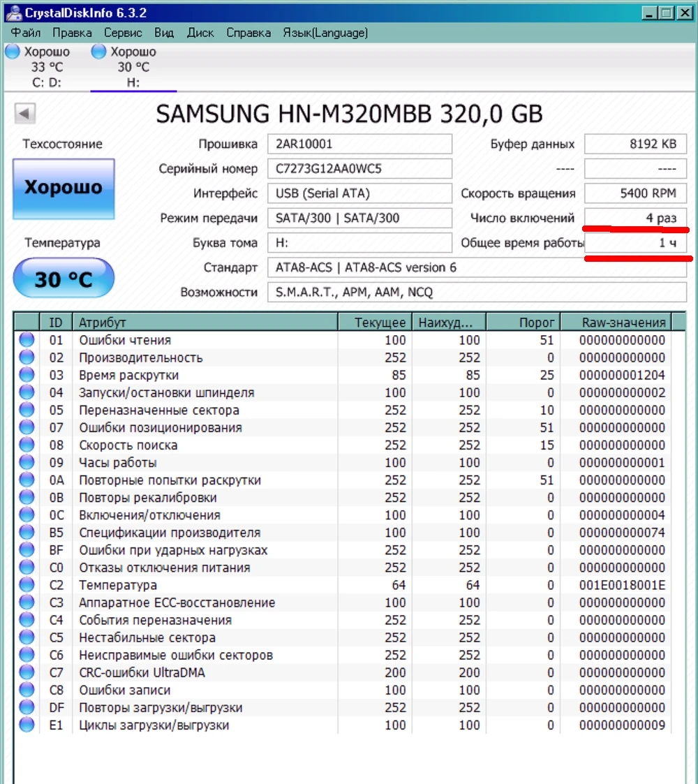Screen dimensions: 698x784
Task: Open the Язык(Language) menu
Action: click(325, 33)
